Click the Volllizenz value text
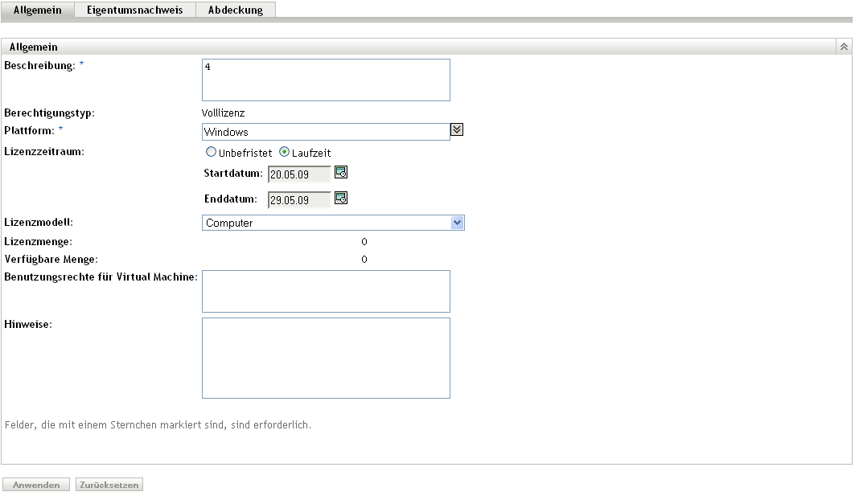The image size is (855, 504). pos(223,113)
